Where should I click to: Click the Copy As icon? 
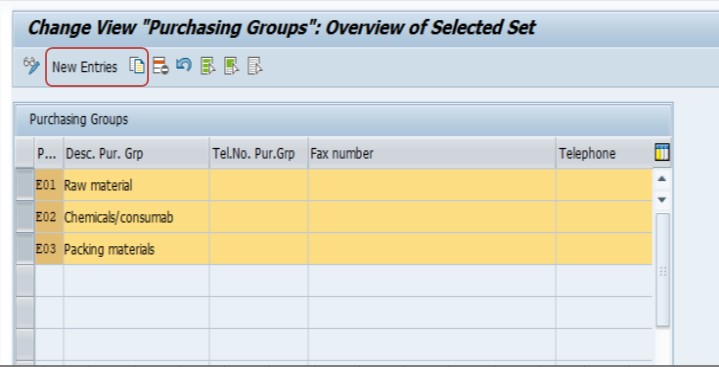coord(137,66)
